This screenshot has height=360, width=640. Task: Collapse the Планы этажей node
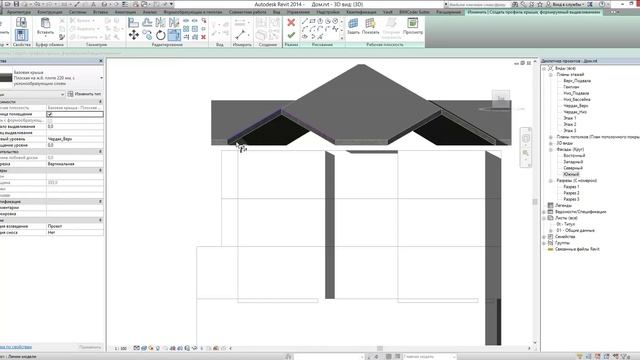coord(551,75)
